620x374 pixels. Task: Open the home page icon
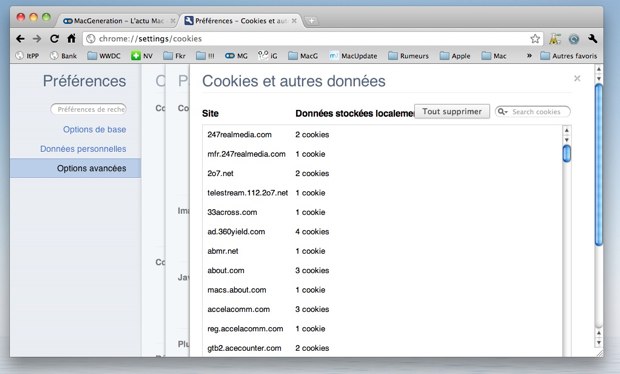[x=71, y=38]
